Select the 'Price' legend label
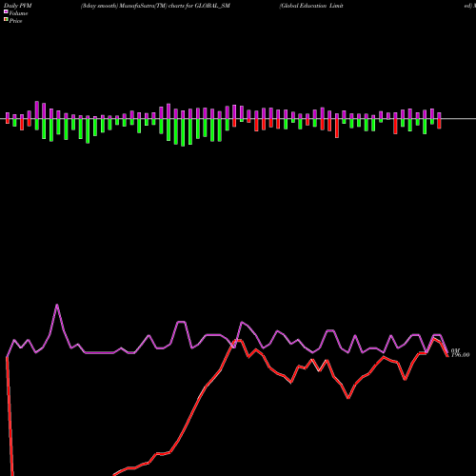Viewport: 476px width, 476px height. click(x=15, y=21)
